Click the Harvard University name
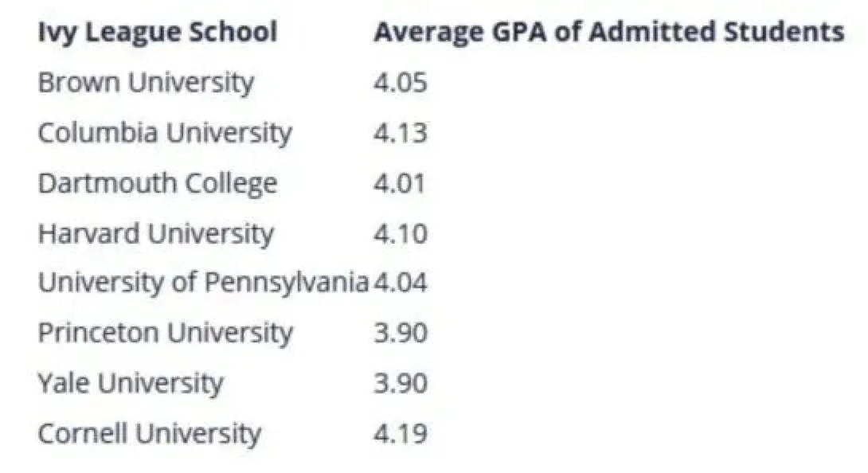 click(x=155, y=233)
